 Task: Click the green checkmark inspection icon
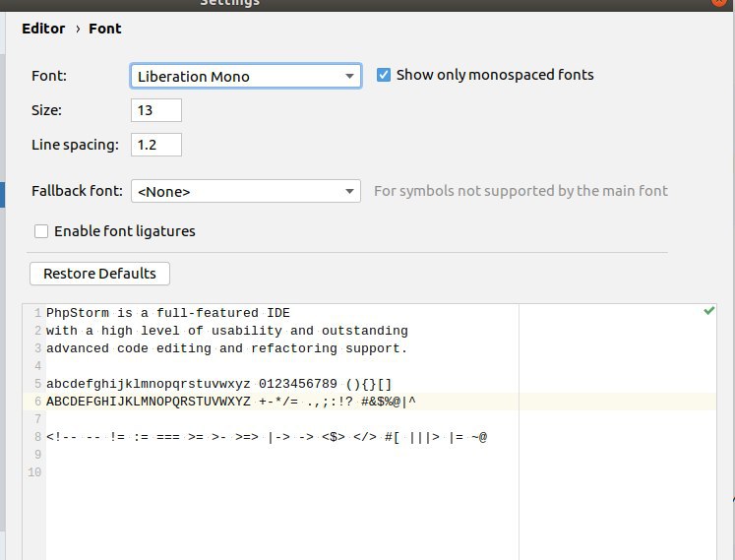(708, 310)
